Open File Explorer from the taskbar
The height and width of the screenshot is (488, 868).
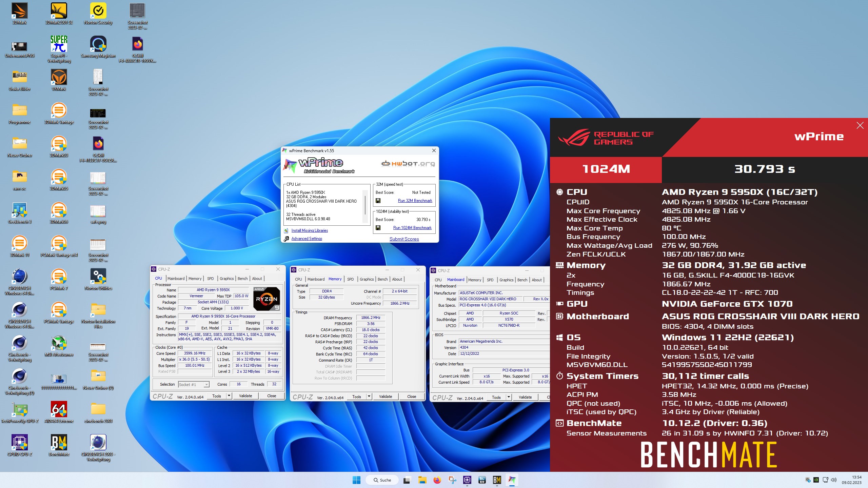pos(422,480)
